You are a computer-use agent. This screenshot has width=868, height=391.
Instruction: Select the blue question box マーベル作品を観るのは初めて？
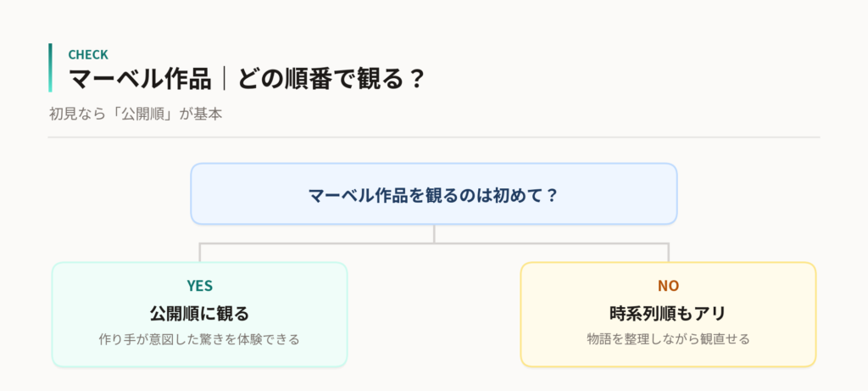point(434,194)
